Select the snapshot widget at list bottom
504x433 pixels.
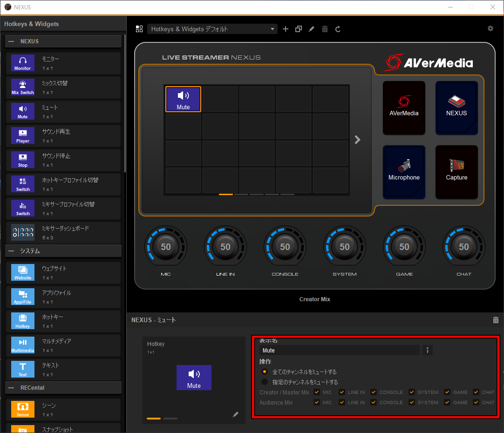tap(22, 429)
